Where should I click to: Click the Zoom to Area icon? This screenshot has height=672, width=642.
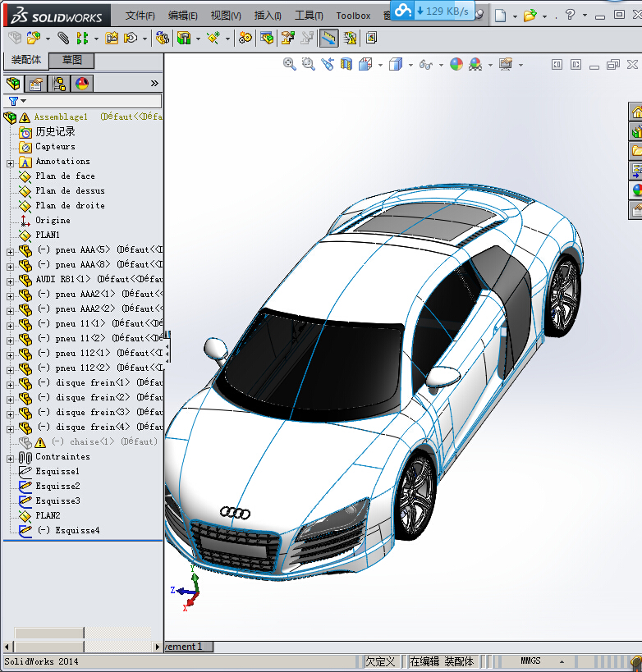309,64
